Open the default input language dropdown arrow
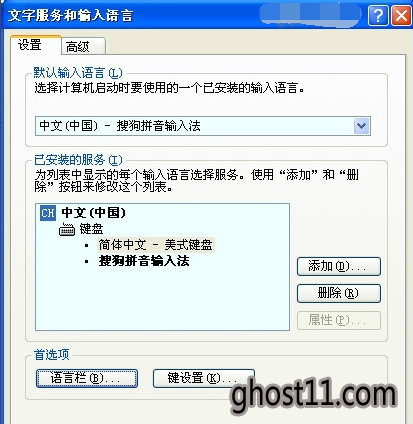This screenshot has width=413, height=424. click(x=362, y=126)
